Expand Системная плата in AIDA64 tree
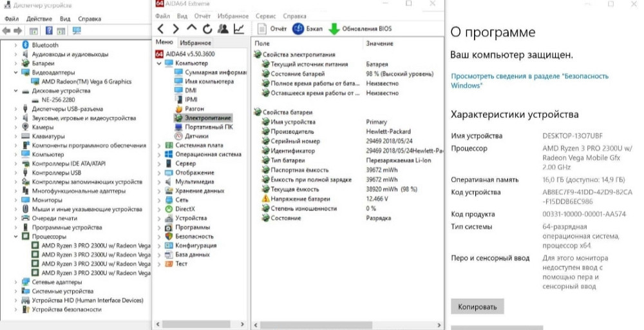The image size is (644, 330). [x=160, y=146]
